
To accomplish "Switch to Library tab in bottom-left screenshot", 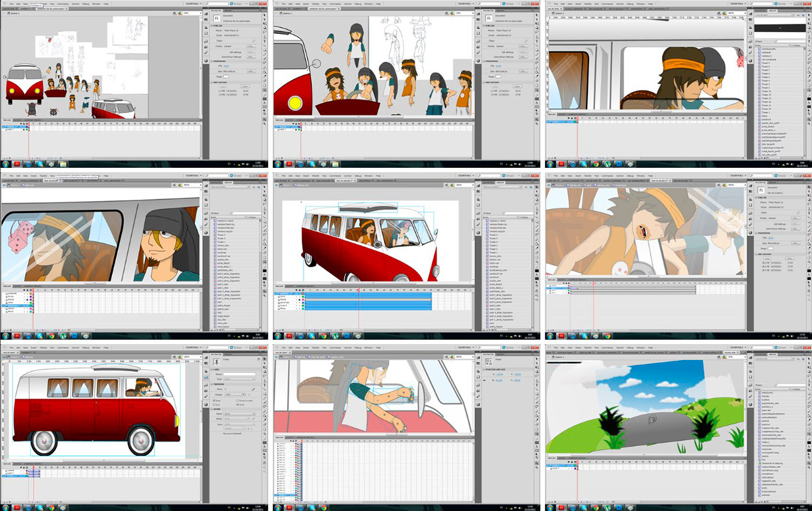I will [228, 355].
